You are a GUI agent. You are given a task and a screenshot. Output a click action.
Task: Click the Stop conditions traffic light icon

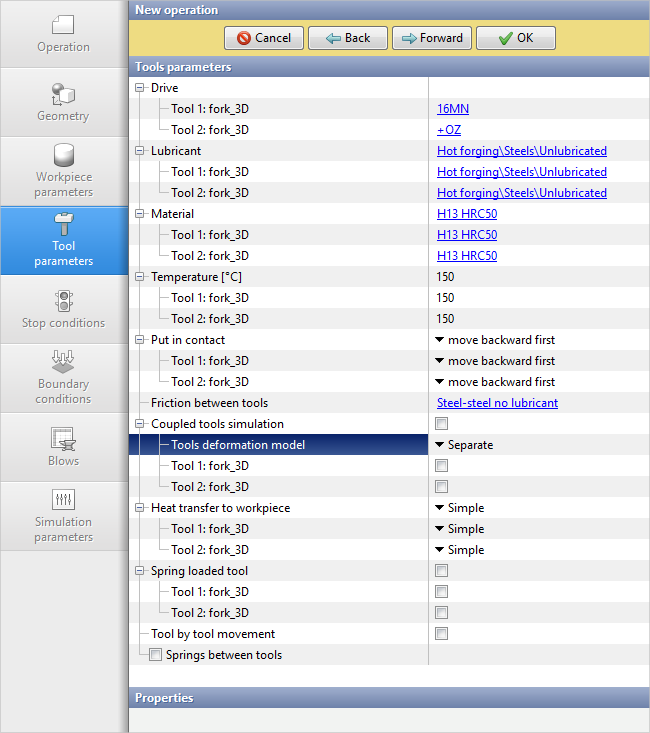(x=63, y=301)
